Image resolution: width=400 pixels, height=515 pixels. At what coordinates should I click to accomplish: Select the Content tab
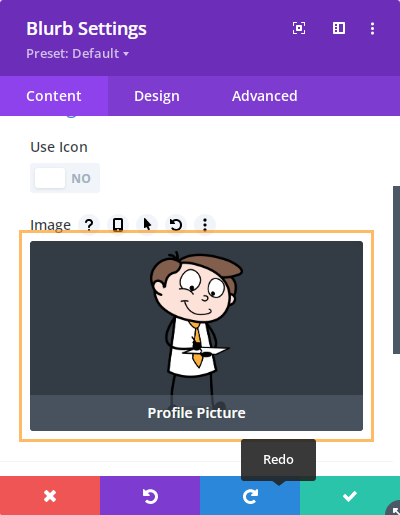coord(54,96)
